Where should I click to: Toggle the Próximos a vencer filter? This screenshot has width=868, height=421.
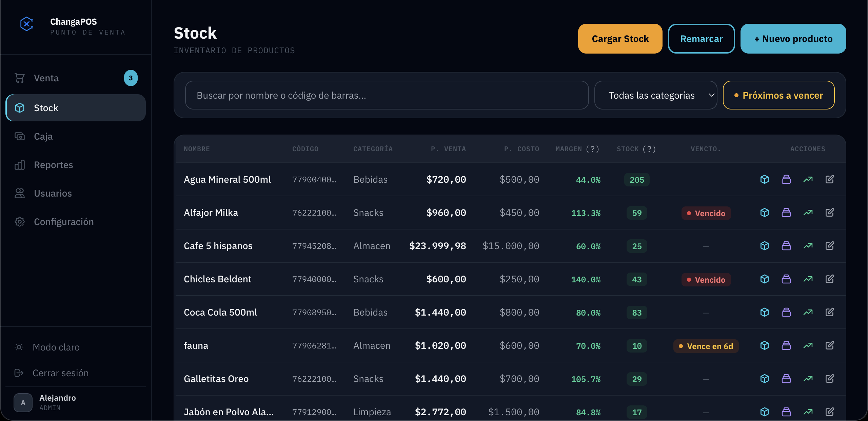pyautogui.click(x=778, y=95)
